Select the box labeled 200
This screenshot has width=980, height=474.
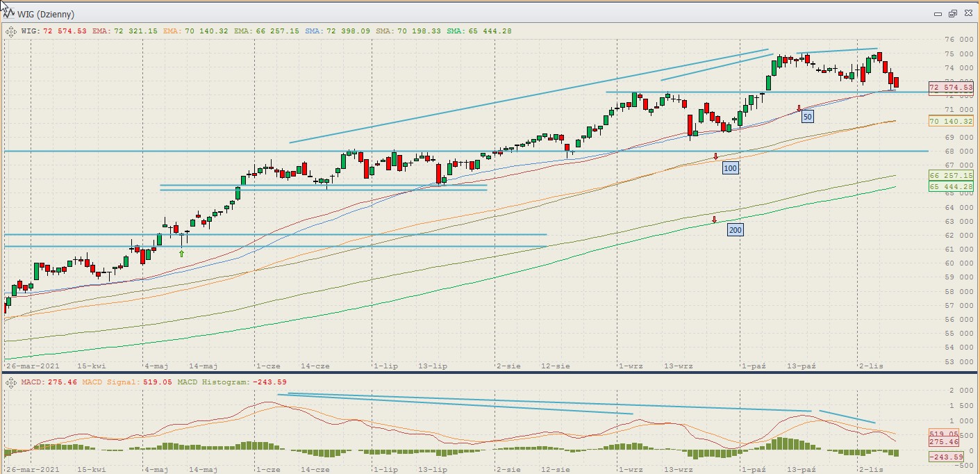point(735,229)
